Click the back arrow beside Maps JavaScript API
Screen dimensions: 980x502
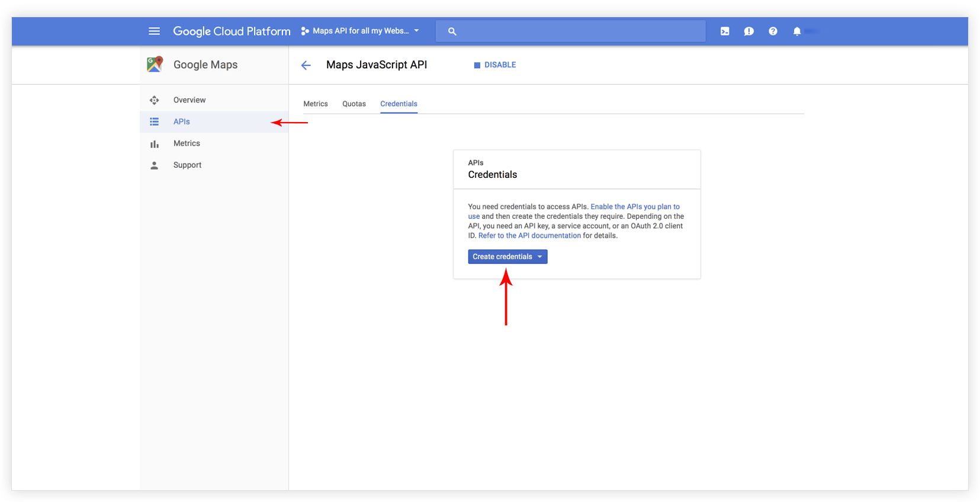306,65
